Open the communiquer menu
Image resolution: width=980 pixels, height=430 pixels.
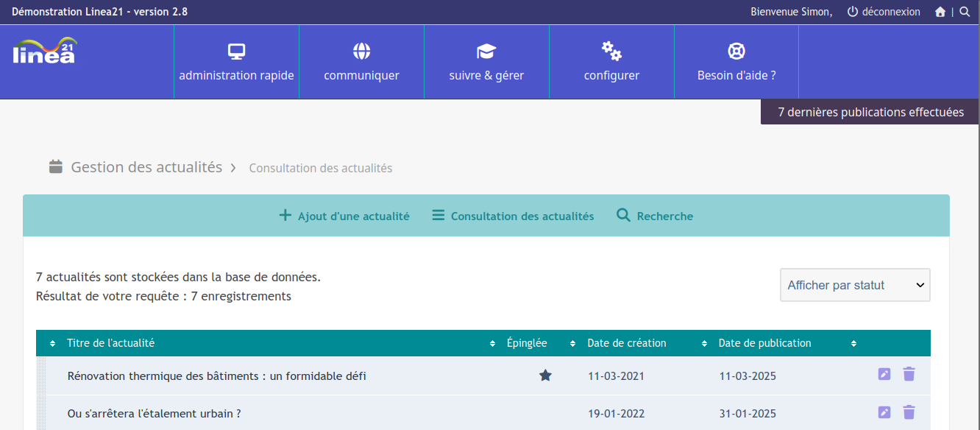(x=361, y=62)
